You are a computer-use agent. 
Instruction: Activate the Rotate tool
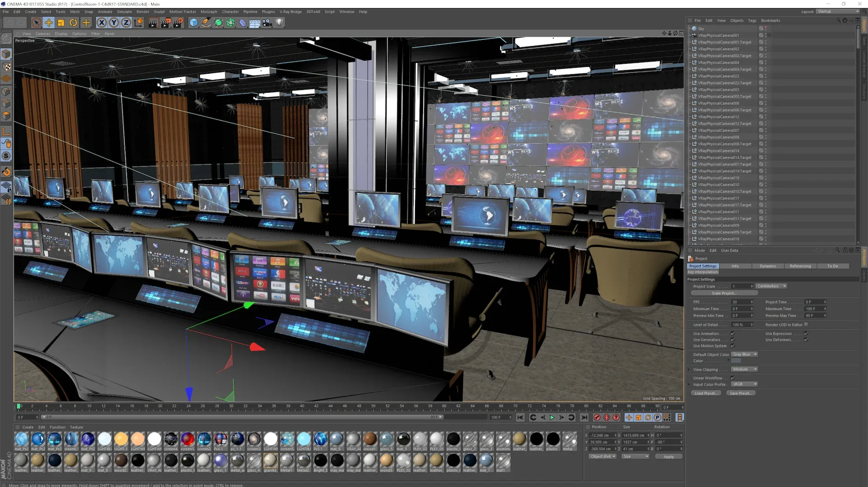point(72,22)
